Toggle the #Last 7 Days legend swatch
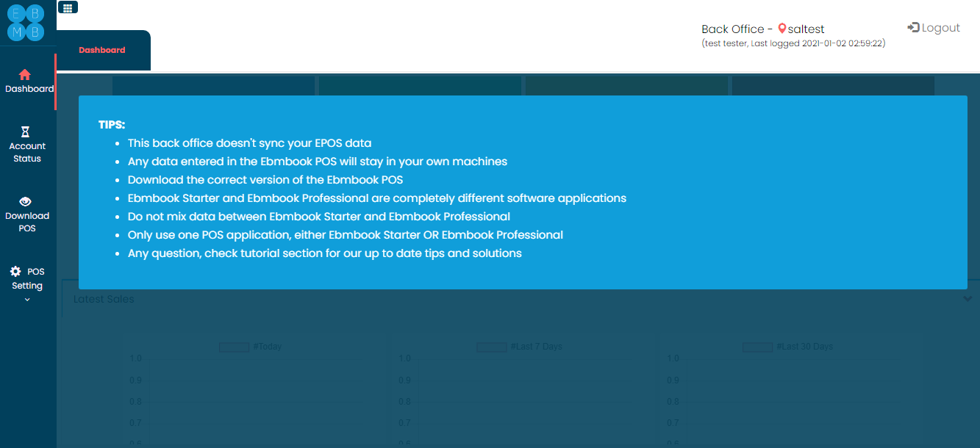 coord(491,347)
